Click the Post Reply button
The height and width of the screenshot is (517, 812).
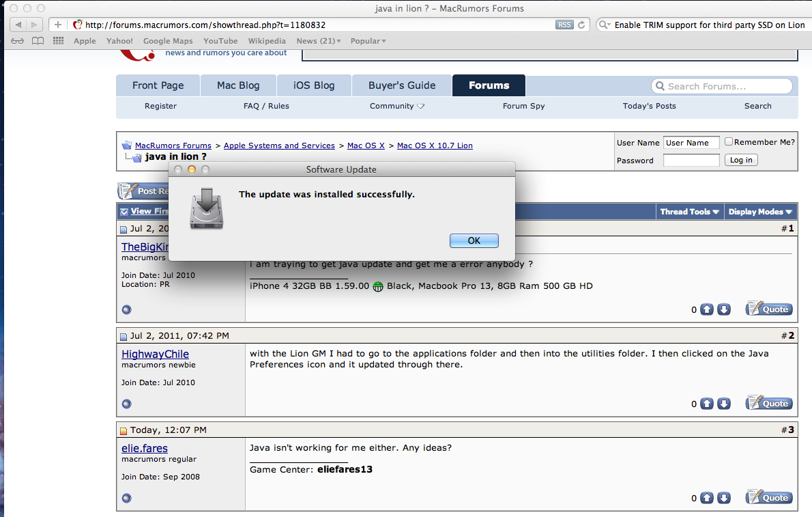143,191
